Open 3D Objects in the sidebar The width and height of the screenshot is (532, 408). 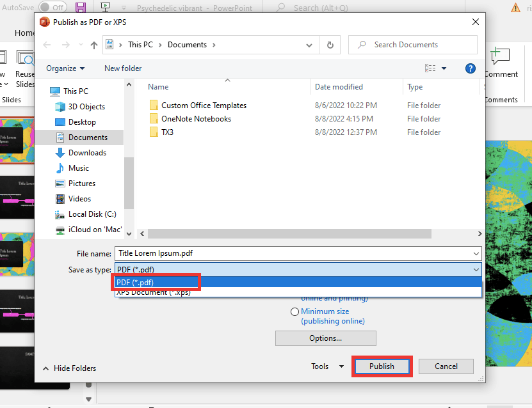pos(80,107)
